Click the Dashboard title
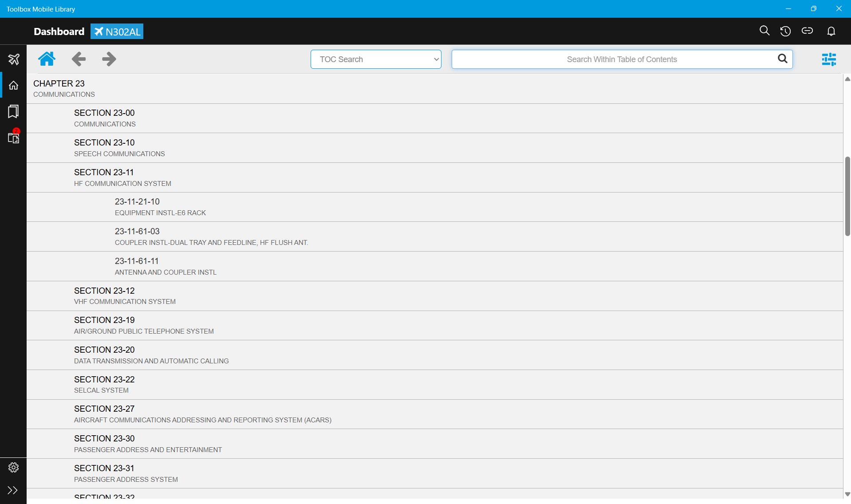 [59, 31]
